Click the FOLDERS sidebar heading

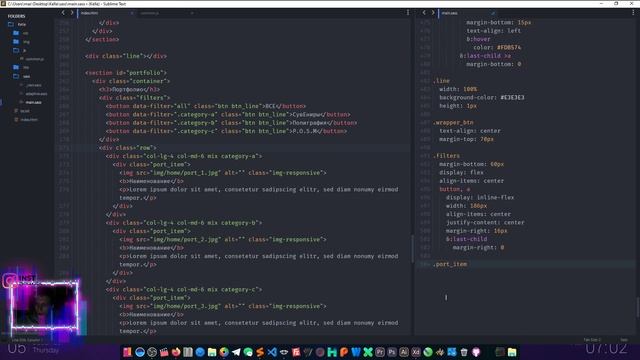pyautogui.click(x=16, y=16)
